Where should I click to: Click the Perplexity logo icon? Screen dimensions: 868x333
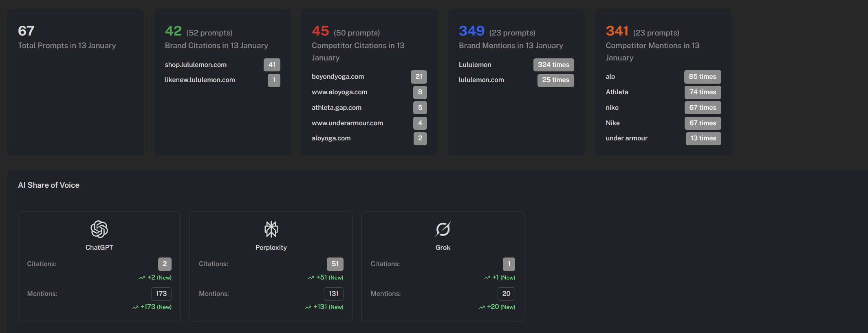[x=271, y=229]
